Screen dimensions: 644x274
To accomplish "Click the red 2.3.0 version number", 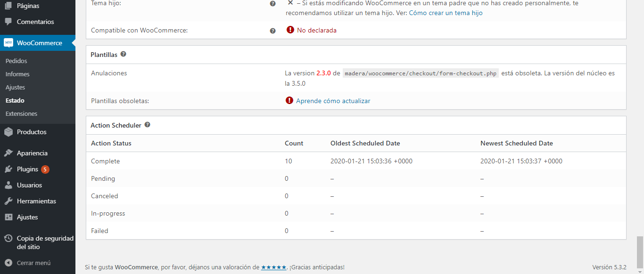I will point(324,73).
